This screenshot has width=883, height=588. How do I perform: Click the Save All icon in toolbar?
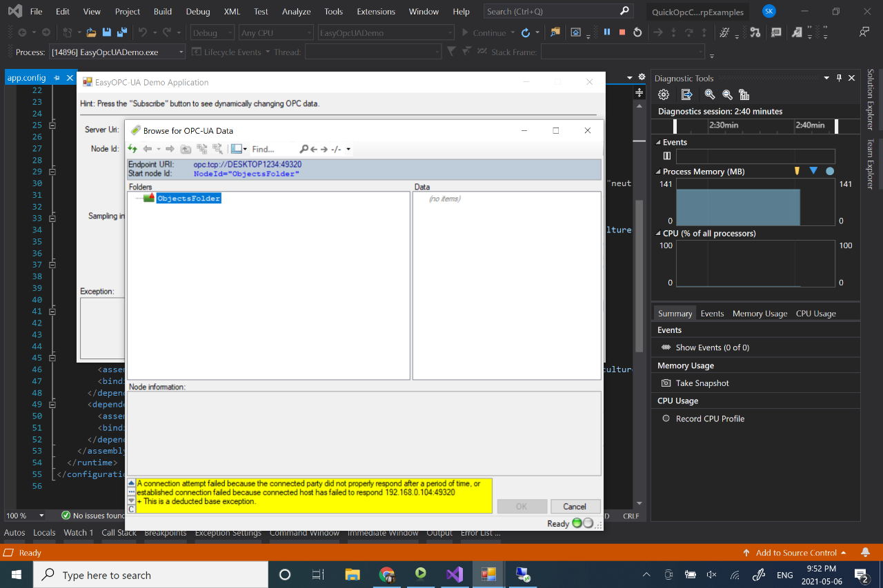[x=121, y=32]
